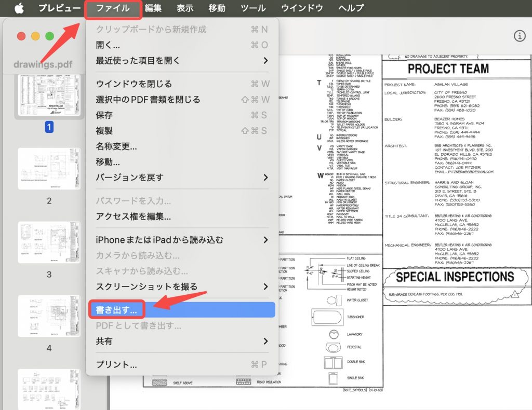Screen dimensions: 532x410
Task: Click the info inspector icon
Action: pyautogui.click(x=520, y=36)
